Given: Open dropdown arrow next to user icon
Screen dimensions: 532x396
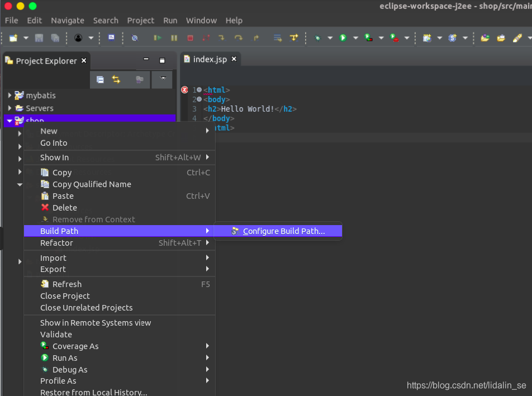Looking at the screenshot, I should (x=91, y=37).
